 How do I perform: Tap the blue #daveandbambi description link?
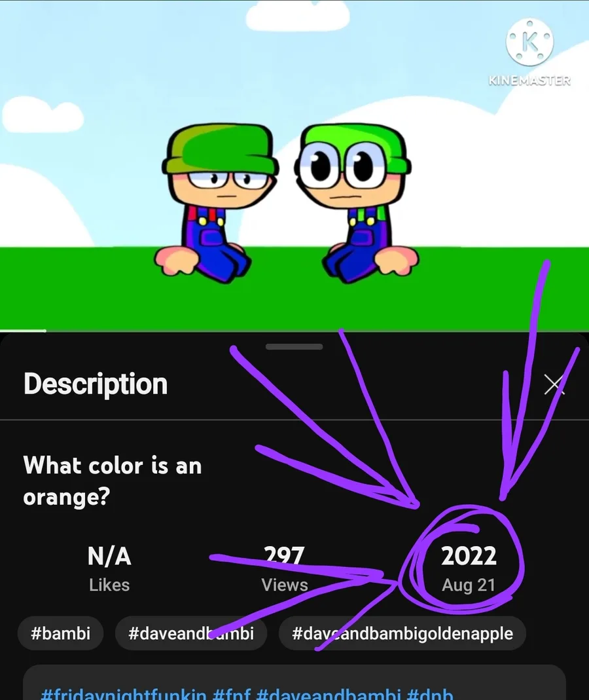[330, 694]
